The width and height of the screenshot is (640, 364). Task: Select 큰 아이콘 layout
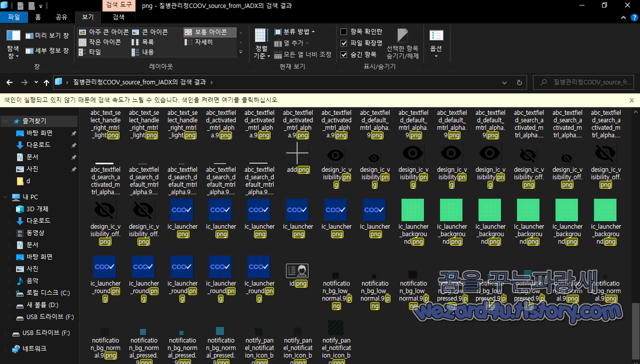[150, 32]
